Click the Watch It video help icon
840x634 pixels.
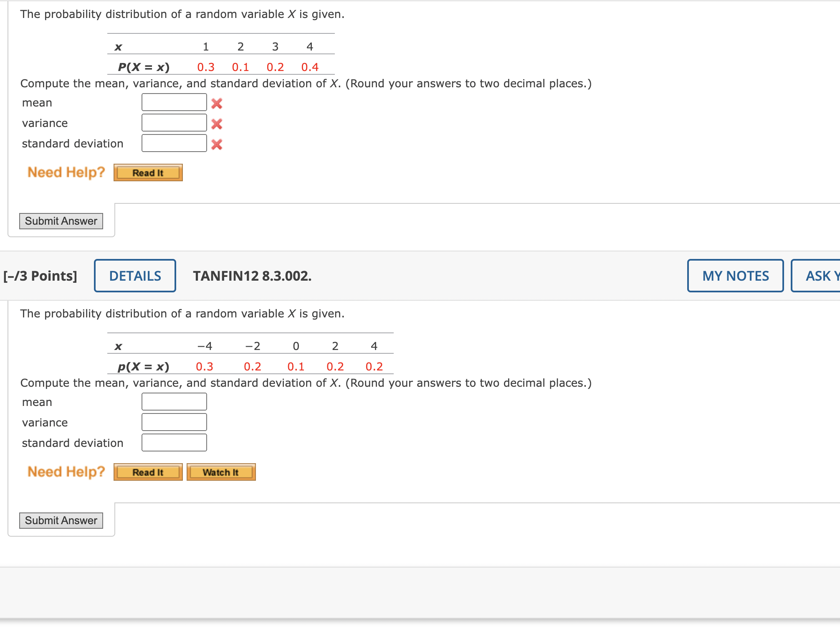[221, 472]
